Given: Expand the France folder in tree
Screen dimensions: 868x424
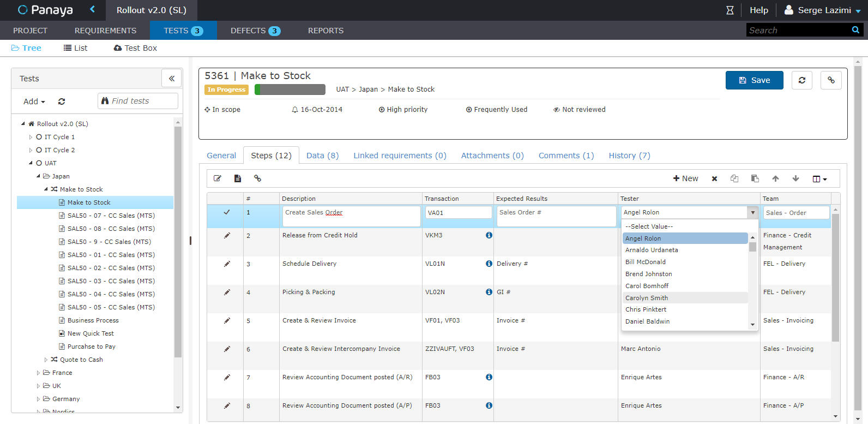Looking at the screenshot, I should coord(38,373).
